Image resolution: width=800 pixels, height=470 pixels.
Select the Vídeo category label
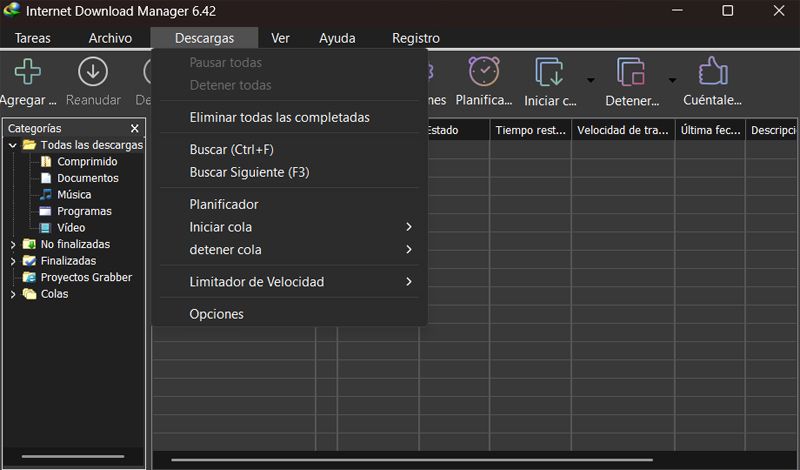point(71,228)
